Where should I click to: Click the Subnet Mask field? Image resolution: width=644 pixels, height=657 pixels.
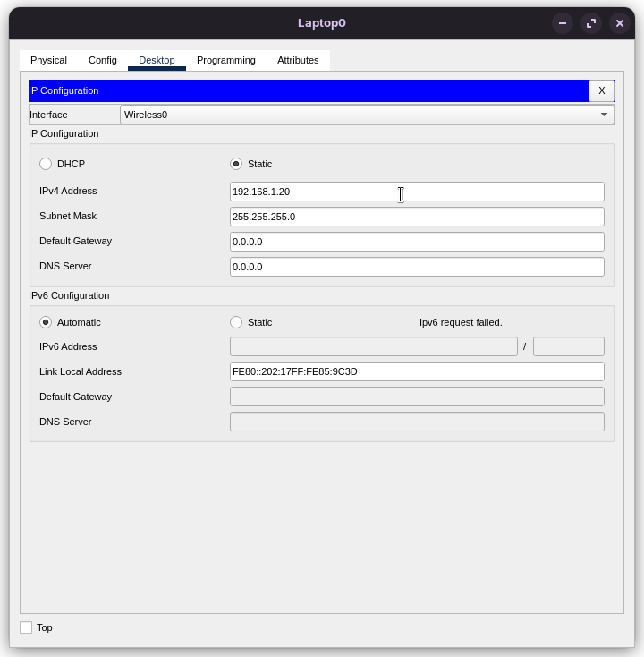(x=417, y=217)
